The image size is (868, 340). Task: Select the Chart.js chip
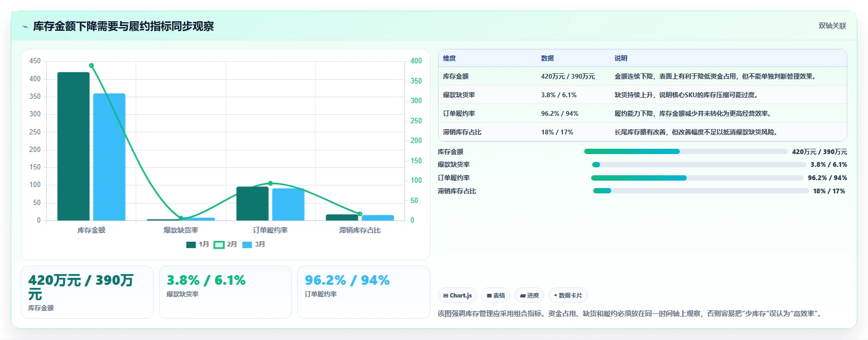[x=457, y=295]
